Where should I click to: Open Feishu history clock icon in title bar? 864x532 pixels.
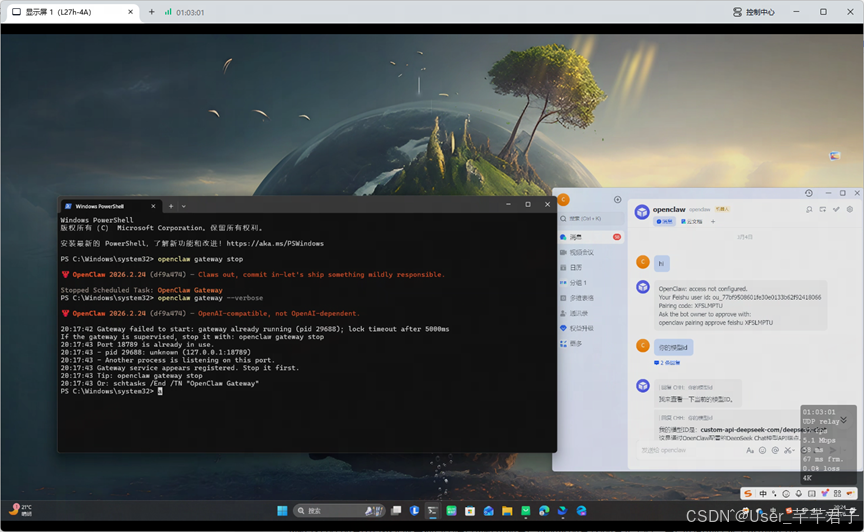[x=809, y=193]
